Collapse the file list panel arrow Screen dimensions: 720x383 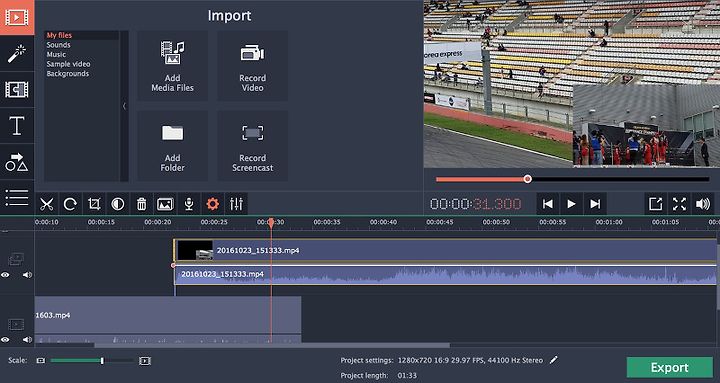124,106
